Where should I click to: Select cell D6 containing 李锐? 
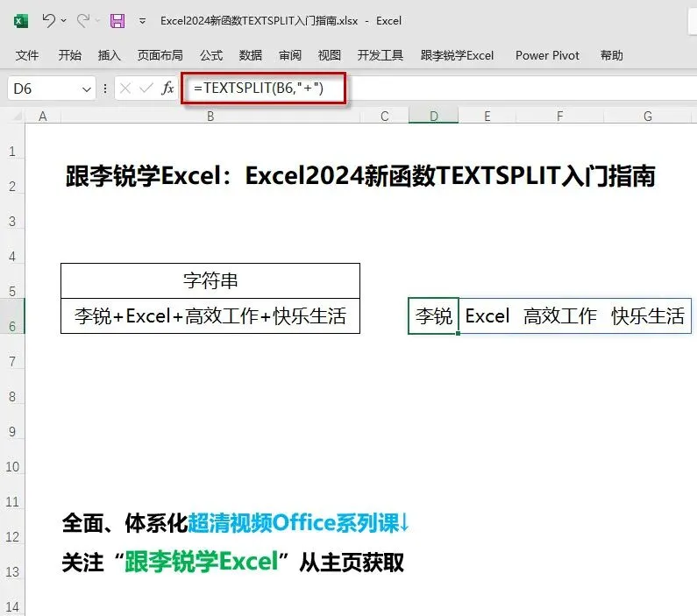pos(433,316)
